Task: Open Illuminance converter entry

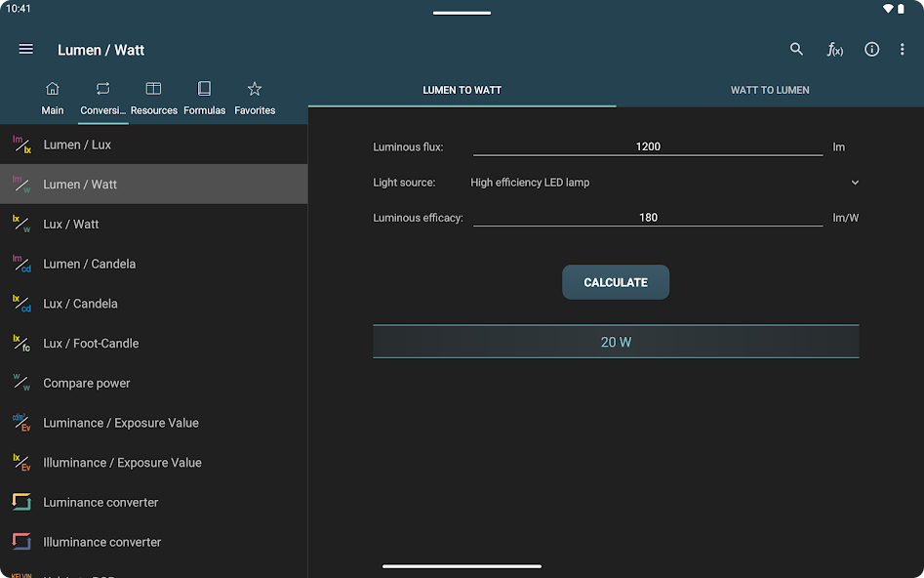Action: [x=154, y=542]
